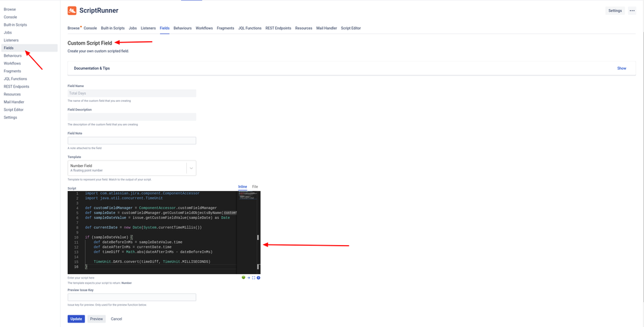Screen dimensions: 644x327
Task: Show the Documentation & Tips section
Action: pos(621,68)
